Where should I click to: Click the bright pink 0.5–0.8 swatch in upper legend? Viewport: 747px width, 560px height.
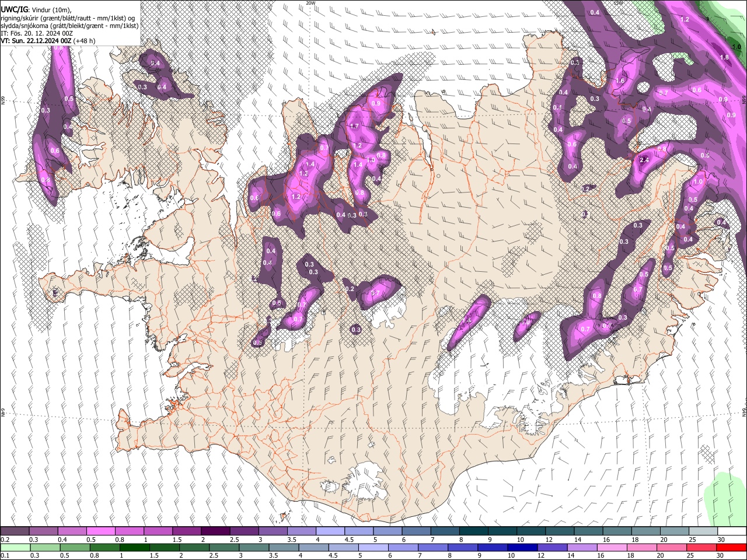point(100,531)
